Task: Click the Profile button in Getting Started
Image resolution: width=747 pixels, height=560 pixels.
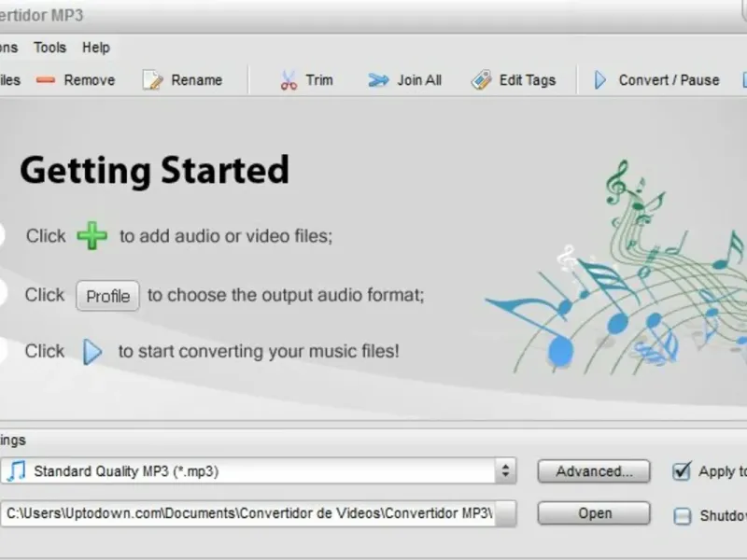Action: point(107,296)
